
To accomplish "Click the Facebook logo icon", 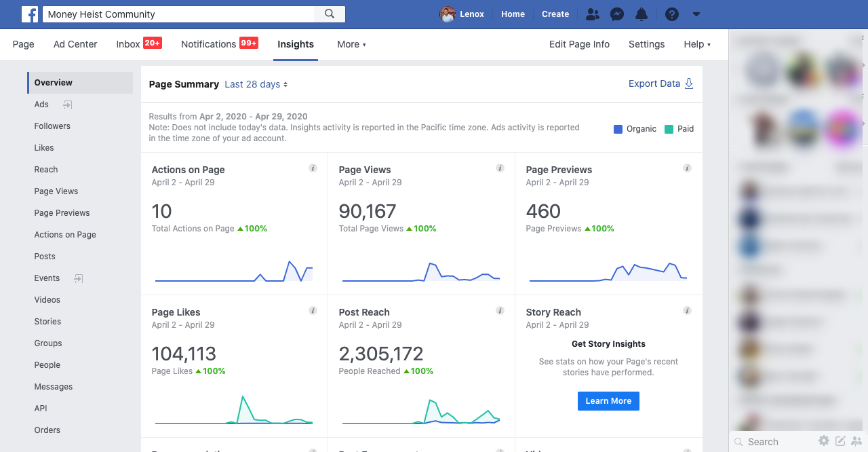I will (30, 14).
